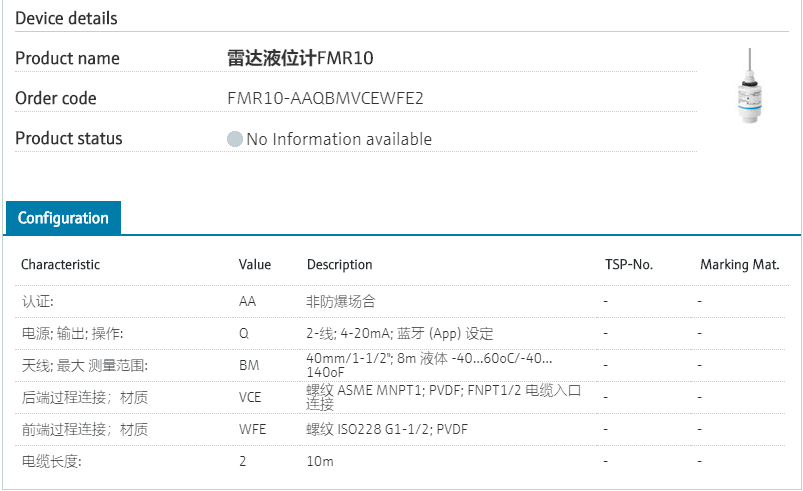Click the TSP-No. column header
The width and height of the screenshot is (803, 491).
click(629, 265)
